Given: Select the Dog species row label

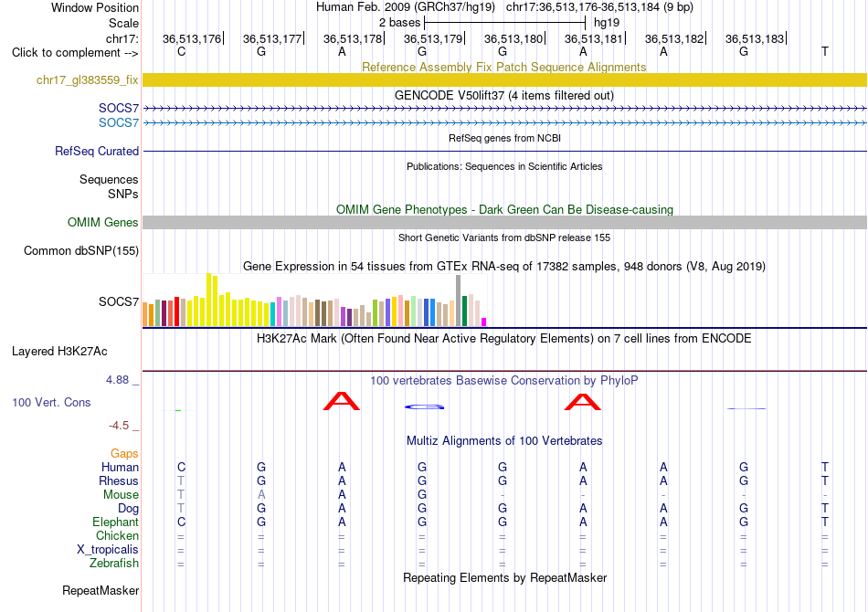Looking at the screenshot, I should 128,508.
